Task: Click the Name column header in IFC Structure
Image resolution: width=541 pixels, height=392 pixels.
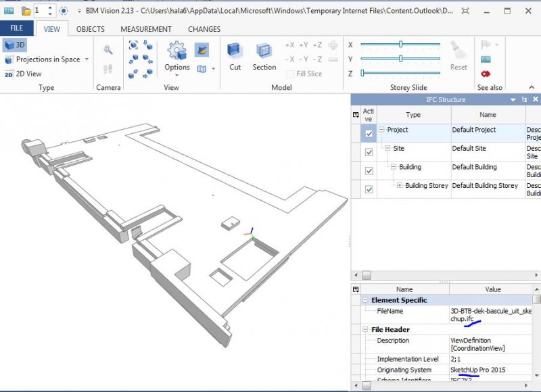Action: (488, 115)
